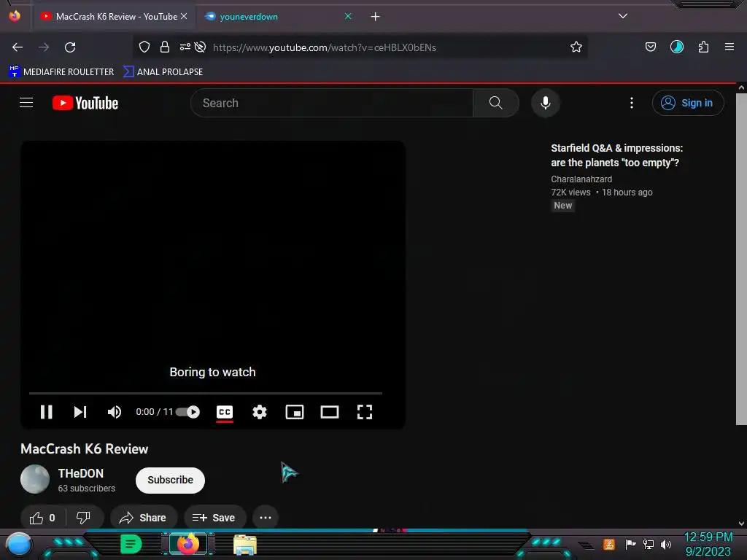This screenshot has height=560, width=747.
Task: Go to YouTube home via logo
Action: tap(85, 103)
